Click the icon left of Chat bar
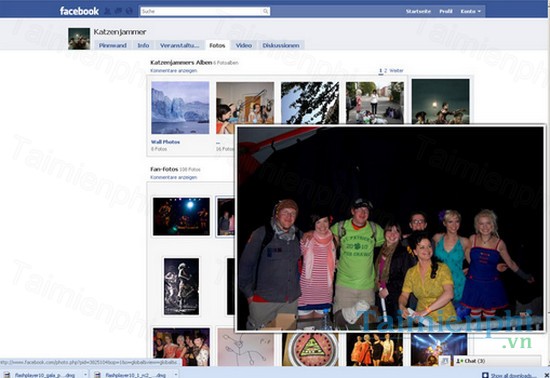550x378 pixels. [445, 361]
